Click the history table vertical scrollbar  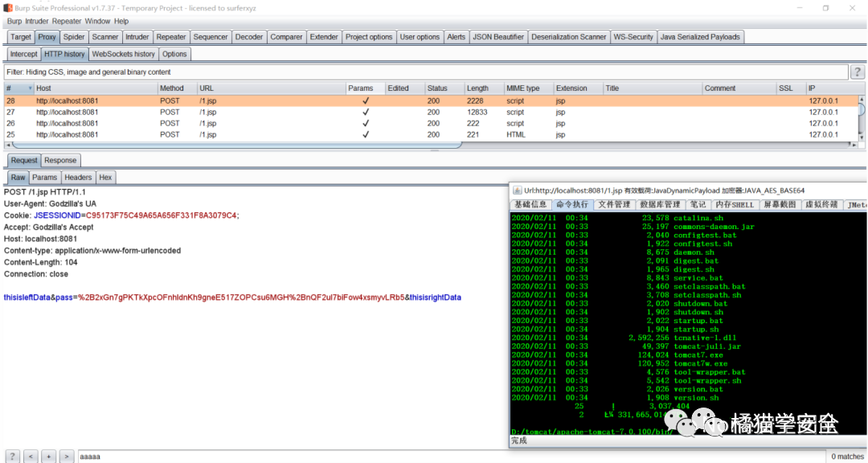tap(862, 109)
